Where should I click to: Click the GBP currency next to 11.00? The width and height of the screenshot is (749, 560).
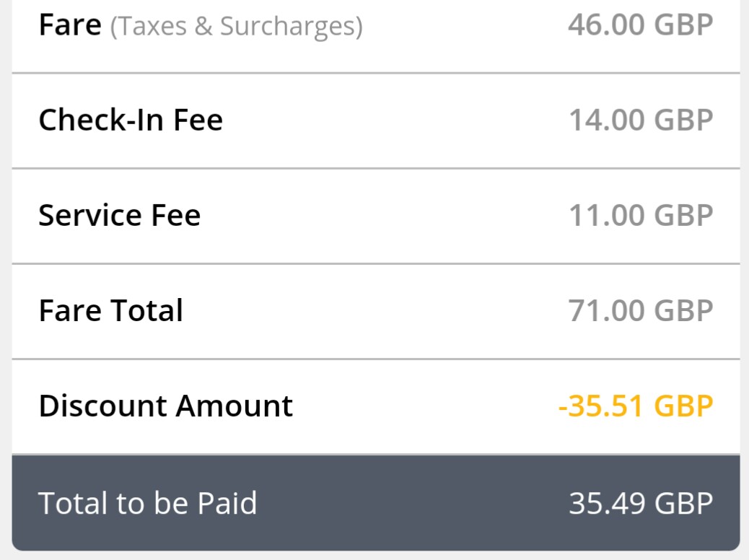683,216
